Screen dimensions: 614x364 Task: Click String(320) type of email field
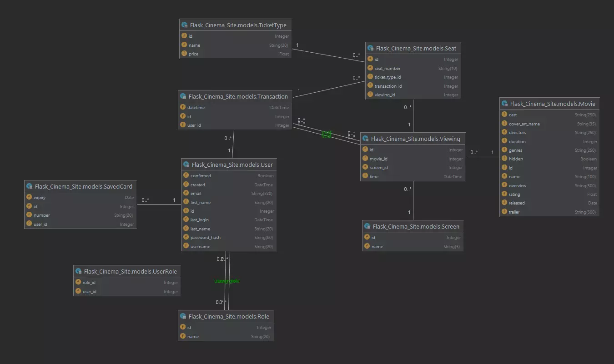click(262, 193)
